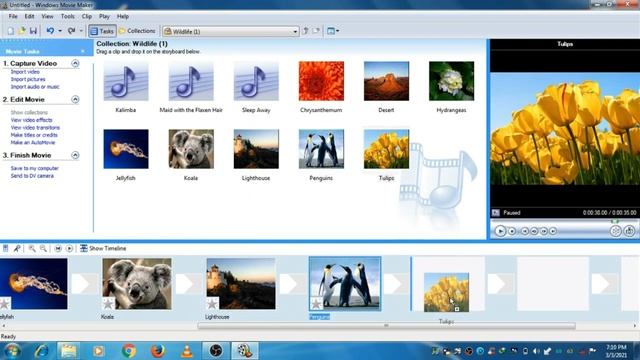
Task: Select the Kalimba audio clip
Action: click(x=126, y=87)
